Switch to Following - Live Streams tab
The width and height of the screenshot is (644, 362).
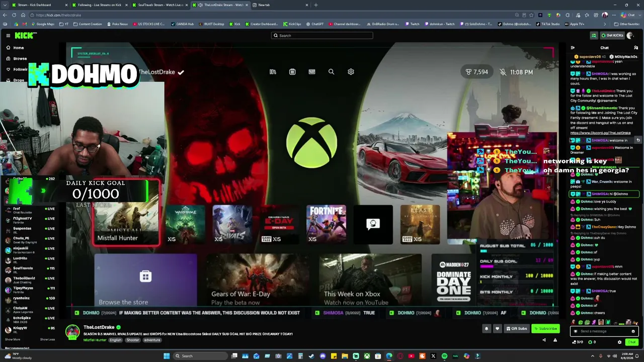pos(101,5)
